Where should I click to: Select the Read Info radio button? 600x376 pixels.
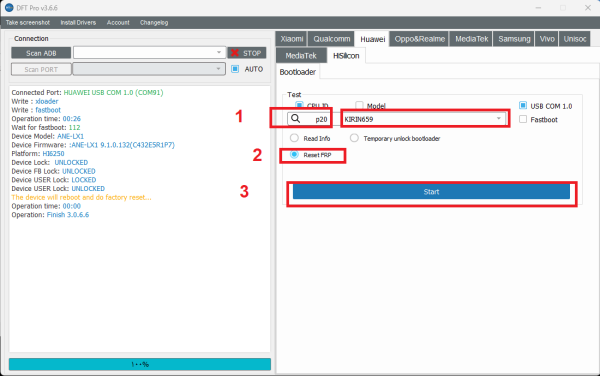294,138
